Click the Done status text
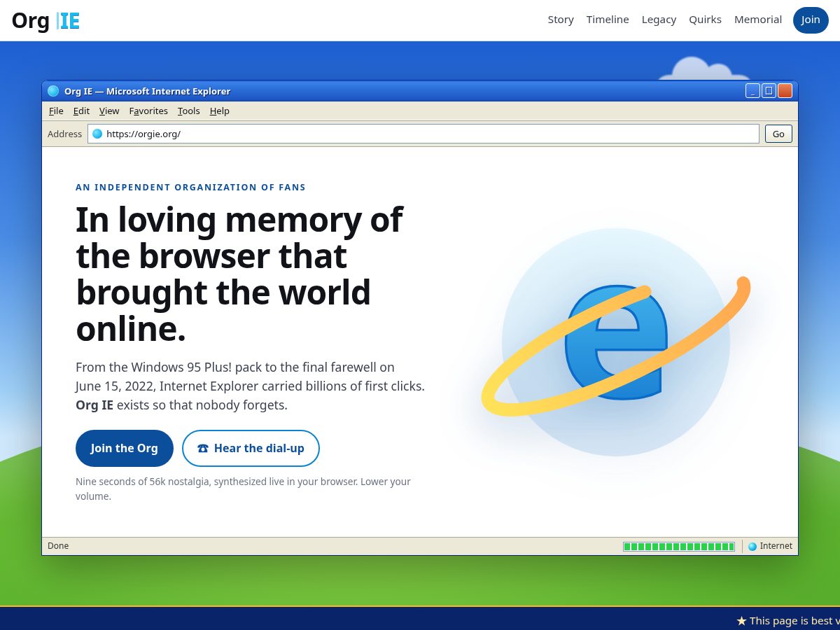840x630 pixels. coord(58,546)
